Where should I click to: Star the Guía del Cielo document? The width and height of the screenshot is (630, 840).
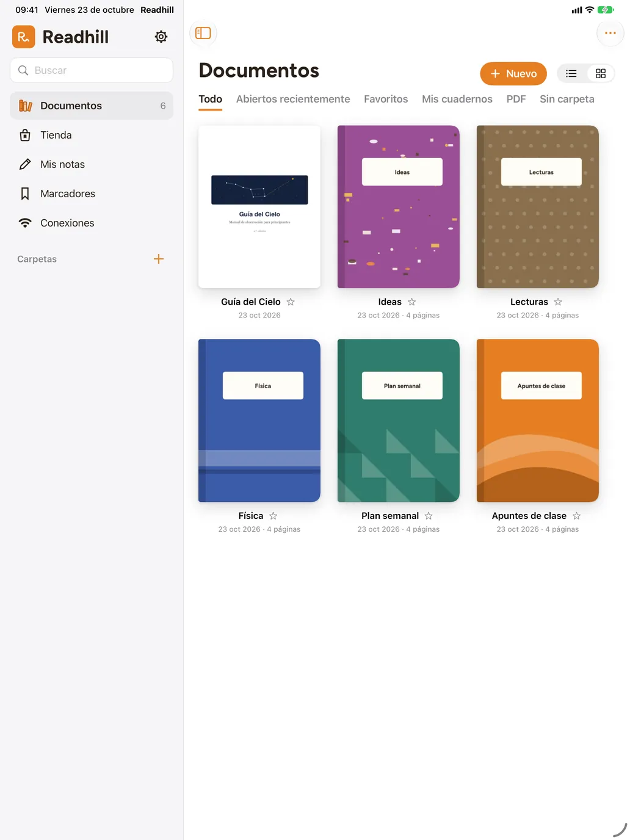pyautogui.click(x=291, y=302)
